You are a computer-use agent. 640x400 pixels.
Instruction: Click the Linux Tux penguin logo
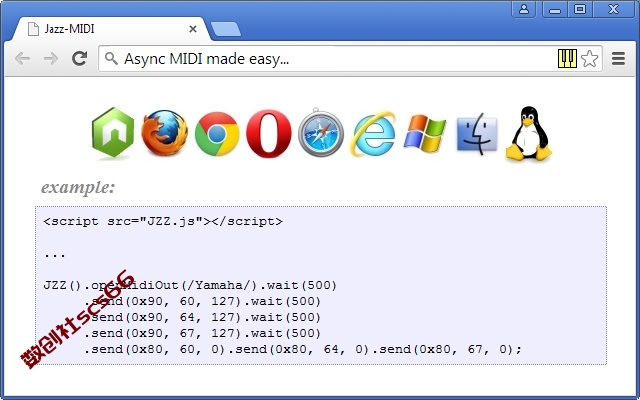(529, 133)
